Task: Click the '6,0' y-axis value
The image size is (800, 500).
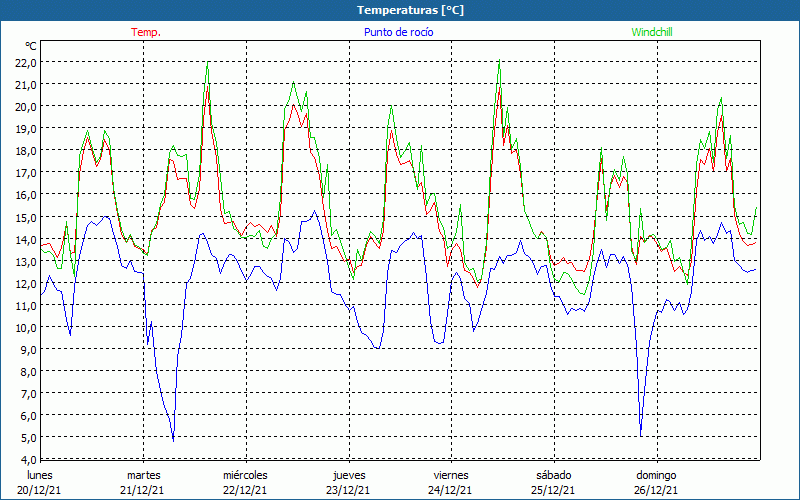Action: click(x=29, y=416)
